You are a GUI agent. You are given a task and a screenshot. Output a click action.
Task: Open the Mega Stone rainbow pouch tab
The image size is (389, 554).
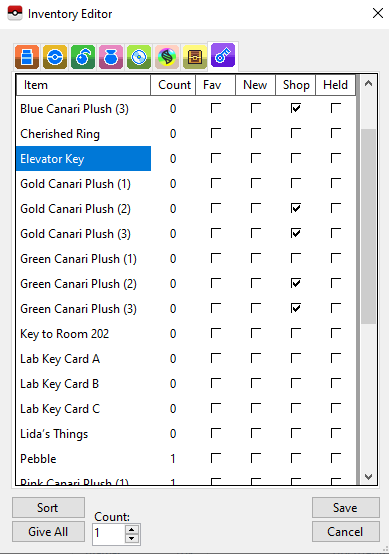pyautogui.click(x=167, y=57)
